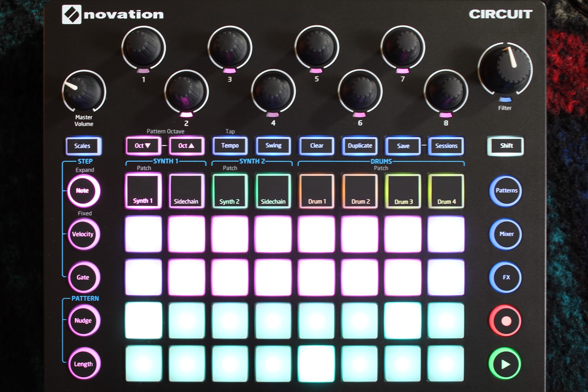The image size is (588, 392).
Task: Open the FX view button
Action: click(505, 277)
